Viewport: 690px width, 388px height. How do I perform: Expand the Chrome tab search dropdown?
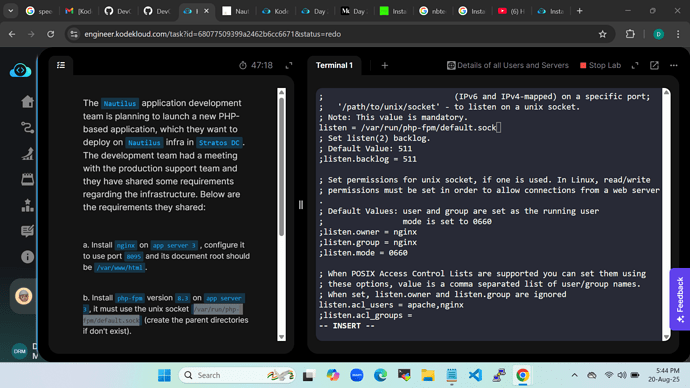pos(11,11)
